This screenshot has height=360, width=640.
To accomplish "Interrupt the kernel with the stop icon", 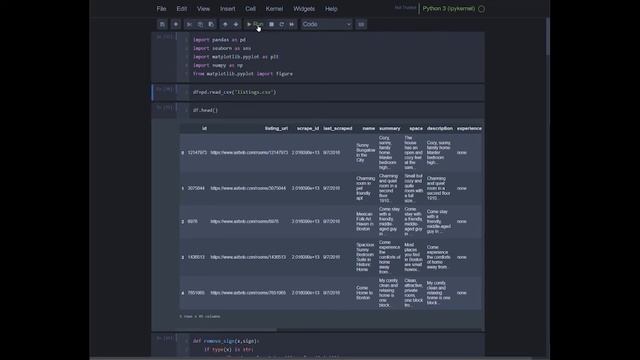I will point(271,24).
